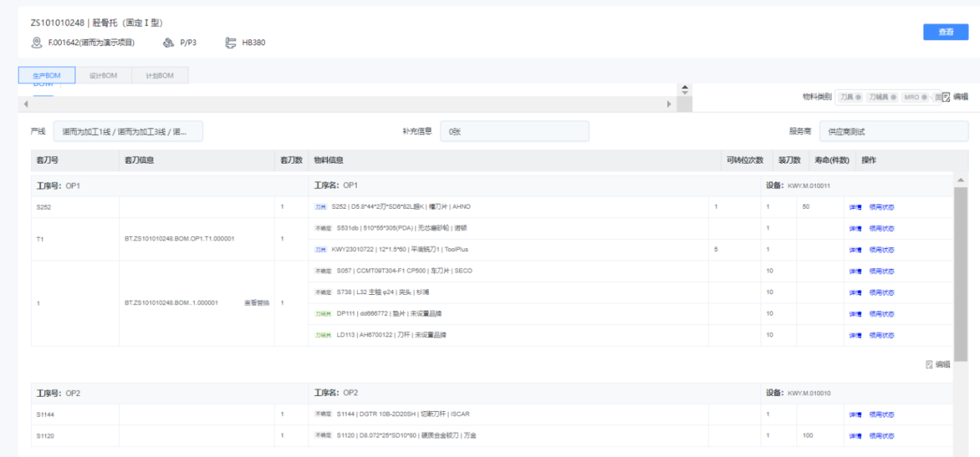Click the left scroll arrow of horizontal scrollbar

[x=26, y=104]
